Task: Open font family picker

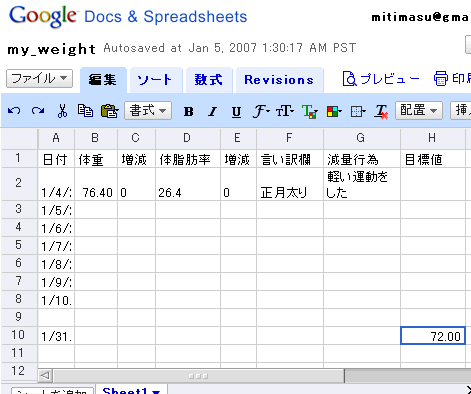Action: click(x=261, y=111)
